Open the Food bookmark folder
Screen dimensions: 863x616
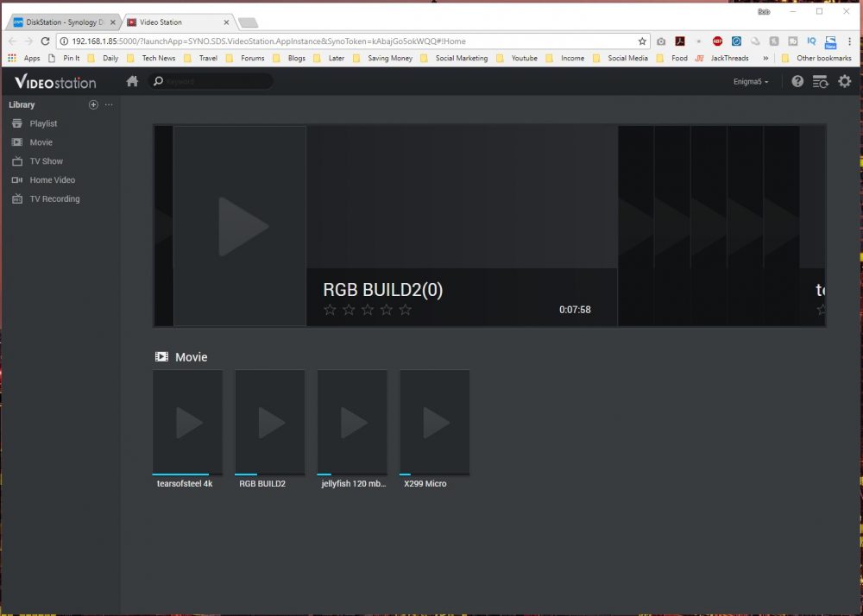pyautogui.click(x=672, y=58)
